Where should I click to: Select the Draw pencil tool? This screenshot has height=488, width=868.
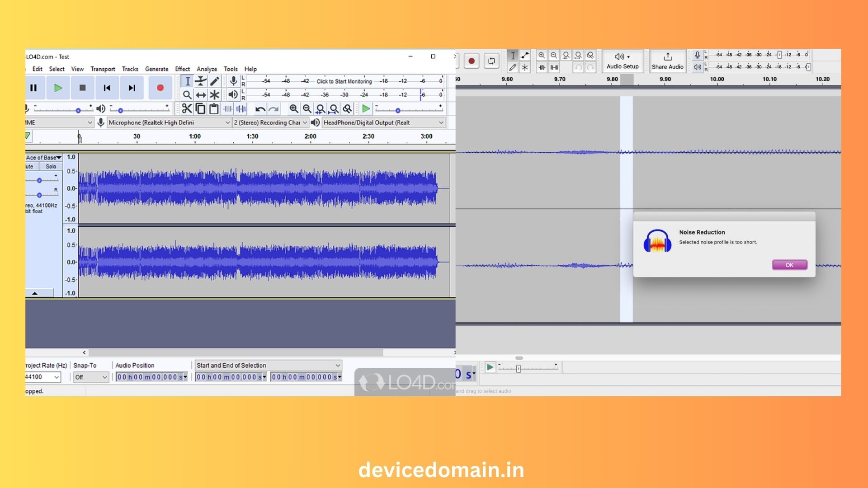pos(215,81)
